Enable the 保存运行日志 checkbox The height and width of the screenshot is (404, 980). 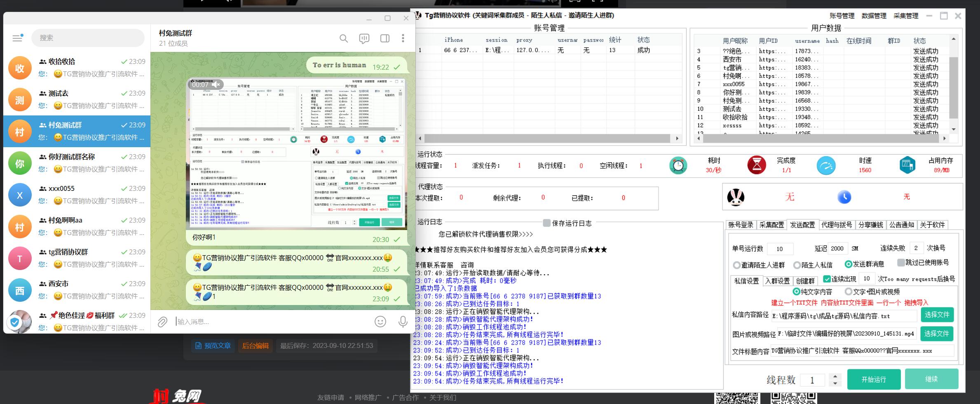(546, 223)
